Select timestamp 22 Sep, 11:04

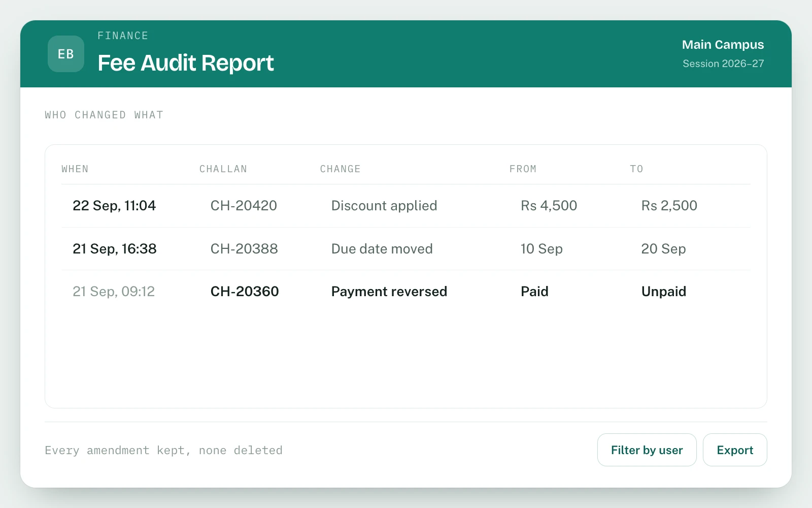114,206
